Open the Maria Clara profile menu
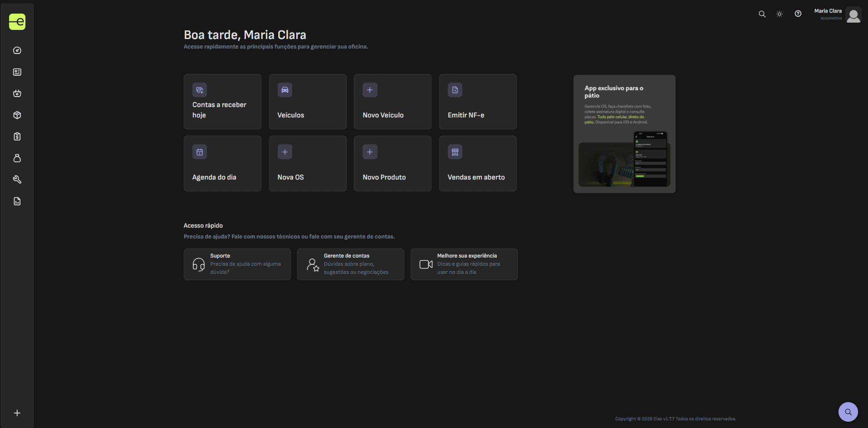 tap(837, 15)
